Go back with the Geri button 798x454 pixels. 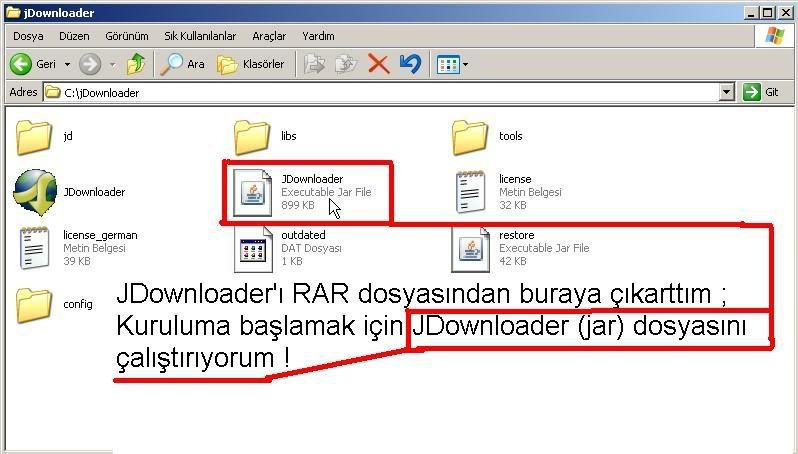34,64
